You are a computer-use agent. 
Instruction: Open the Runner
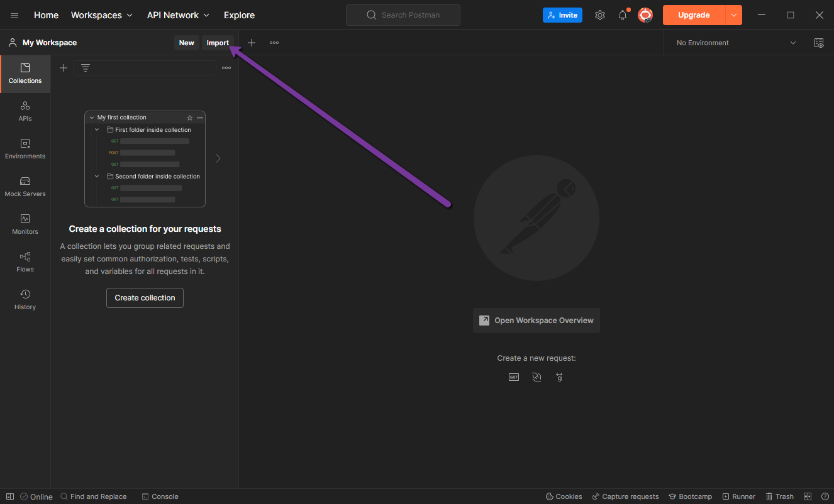[x=738, y=496]
